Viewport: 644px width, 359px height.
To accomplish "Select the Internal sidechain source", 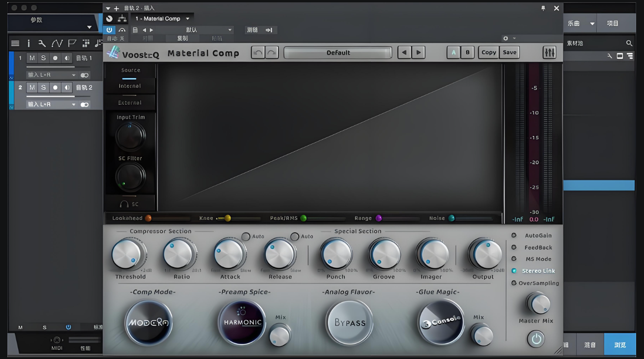I will 130,86.
